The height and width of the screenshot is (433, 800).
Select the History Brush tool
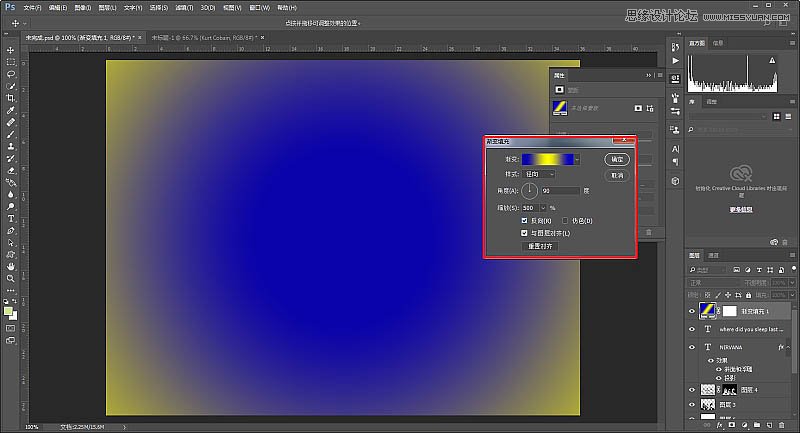10,159
